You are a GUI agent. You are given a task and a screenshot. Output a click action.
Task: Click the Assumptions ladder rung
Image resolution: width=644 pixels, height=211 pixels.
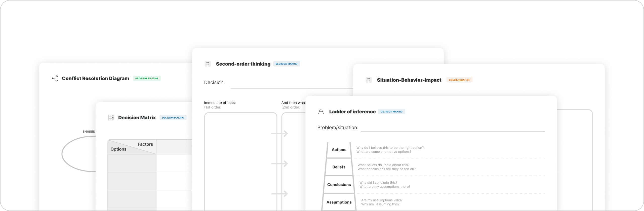[339, 202]
